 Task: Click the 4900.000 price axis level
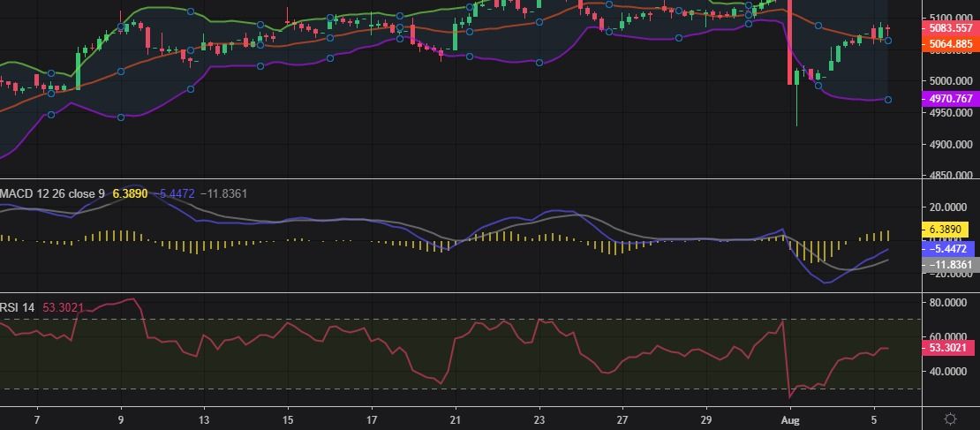click(951, 145)
